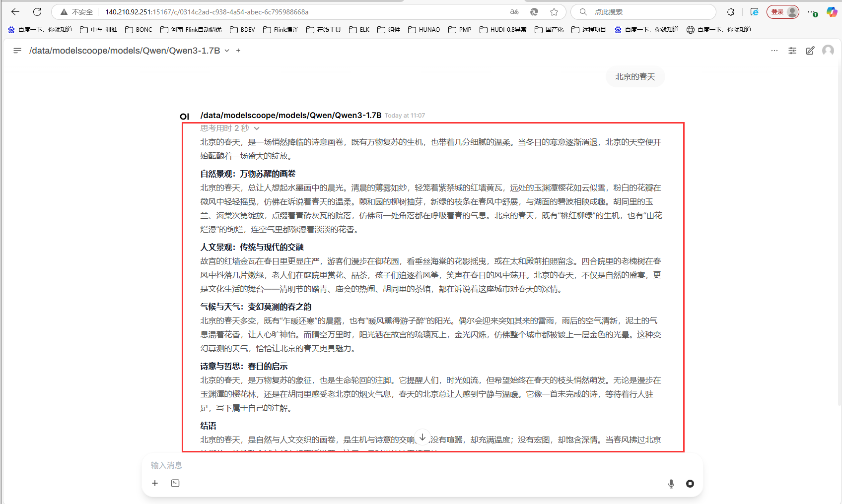Image resolution: width=842 pixels, height=504 pixels.
Task: Add another model with the plus icon
Action: [x=238, y=51]
